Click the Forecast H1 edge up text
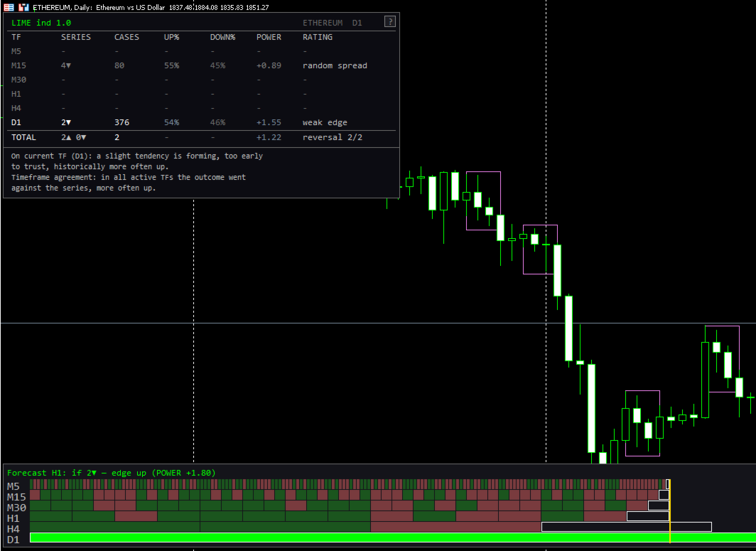 point(112,473)
